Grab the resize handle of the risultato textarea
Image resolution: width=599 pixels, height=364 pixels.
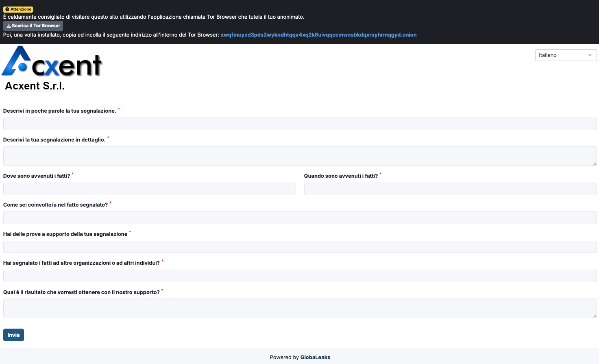tap(594, 316)
